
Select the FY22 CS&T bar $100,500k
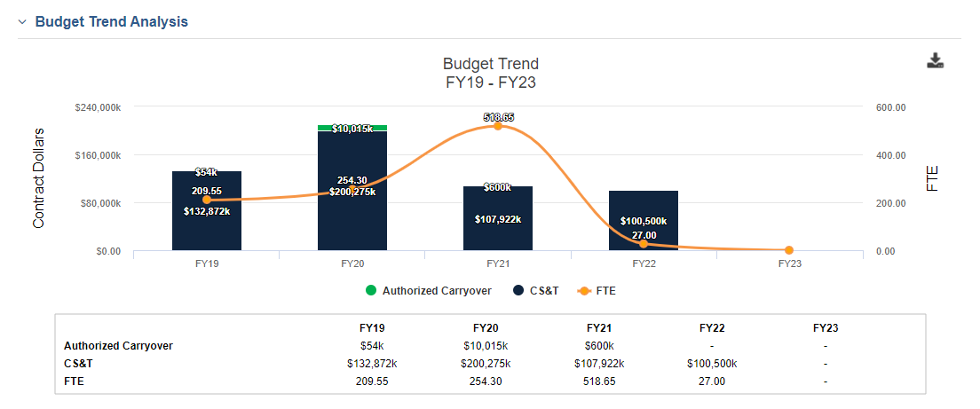(x=644, y=221)
